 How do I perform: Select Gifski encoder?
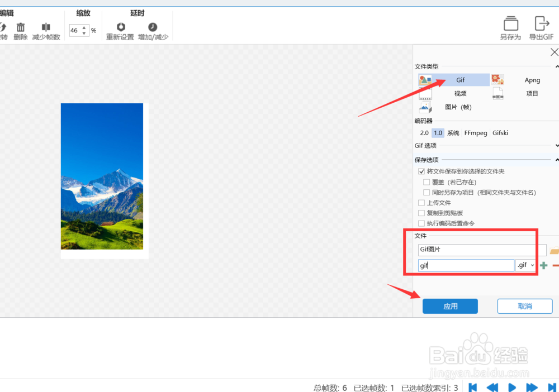[500, 133]
